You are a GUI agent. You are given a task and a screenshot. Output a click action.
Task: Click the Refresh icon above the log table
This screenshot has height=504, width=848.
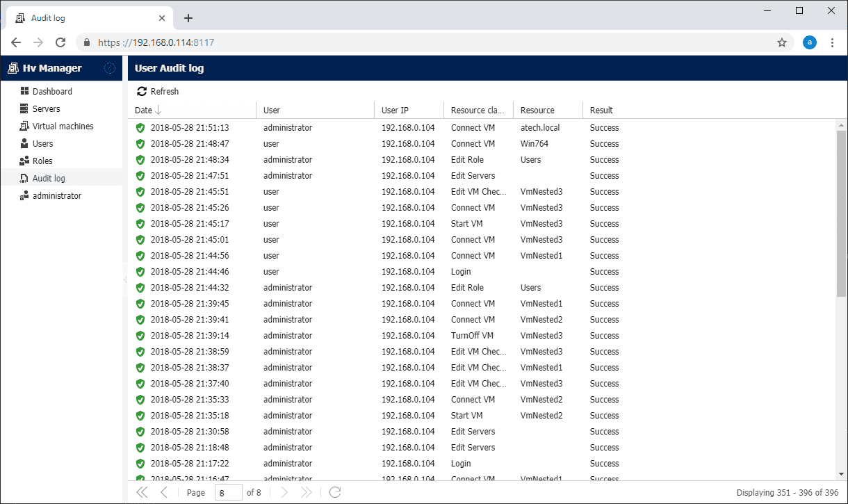(x=142, y=92)
